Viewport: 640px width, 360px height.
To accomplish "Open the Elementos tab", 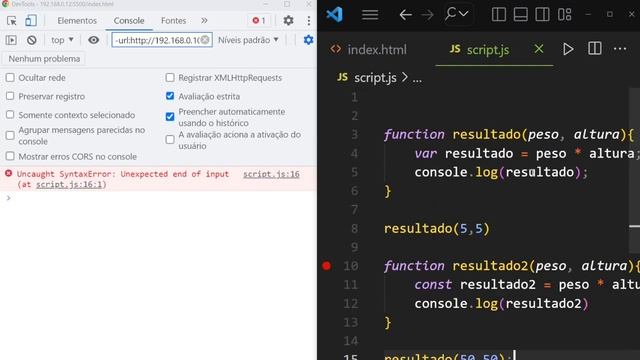I will (x=77, y=20).
